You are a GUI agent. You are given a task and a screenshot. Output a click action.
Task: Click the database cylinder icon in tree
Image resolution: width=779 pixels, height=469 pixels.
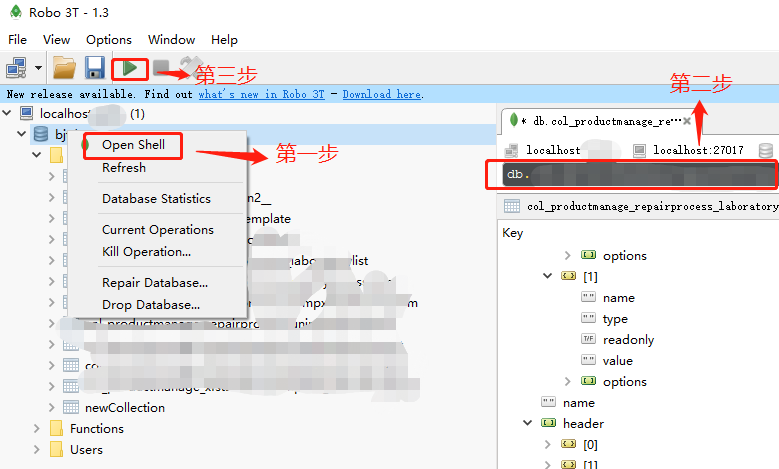(41, 134)
